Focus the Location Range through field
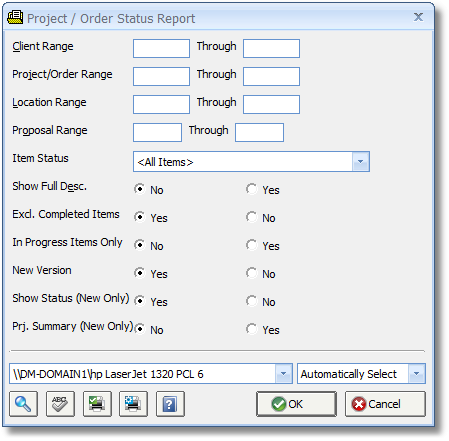Image resolution: width=449 pixels, height=441 pixels. click(x=271, y=104)
